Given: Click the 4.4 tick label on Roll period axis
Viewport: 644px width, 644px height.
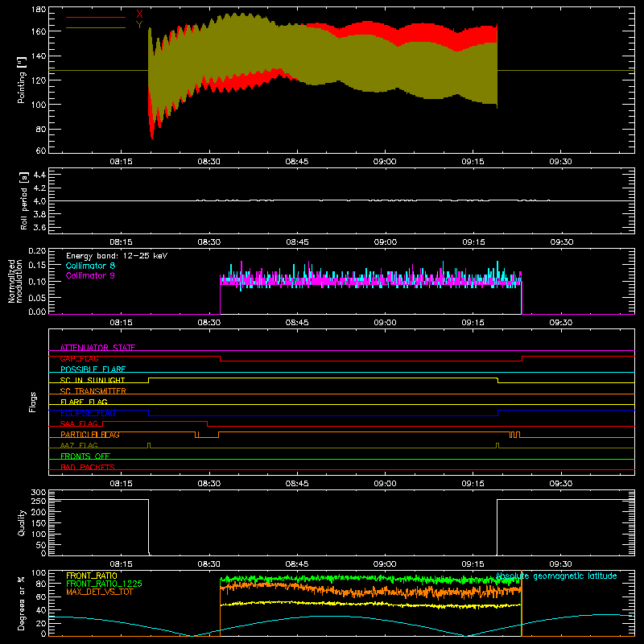Looking at the screenshot, I should [39, 175].
